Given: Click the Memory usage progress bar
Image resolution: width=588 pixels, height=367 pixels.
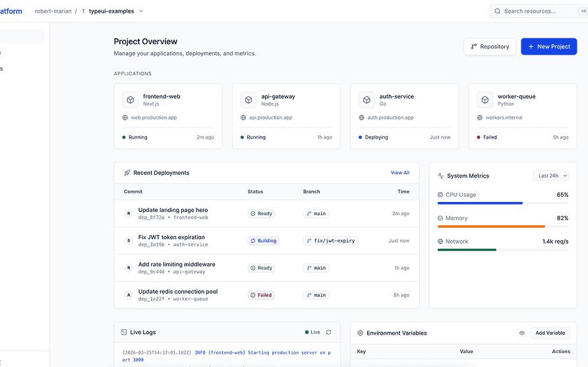Looking at the screenshot, I should pos(503,226).
